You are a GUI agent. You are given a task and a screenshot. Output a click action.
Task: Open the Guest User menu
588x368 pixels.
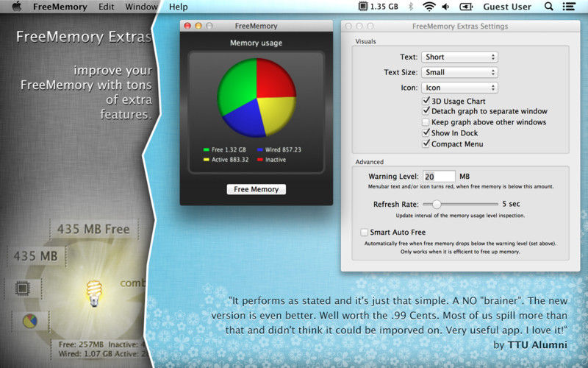[507, 7]
